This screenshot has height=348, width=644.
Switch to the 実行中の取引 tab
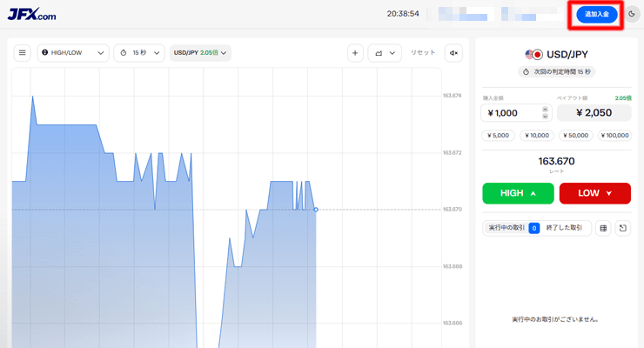click(513, 228)
